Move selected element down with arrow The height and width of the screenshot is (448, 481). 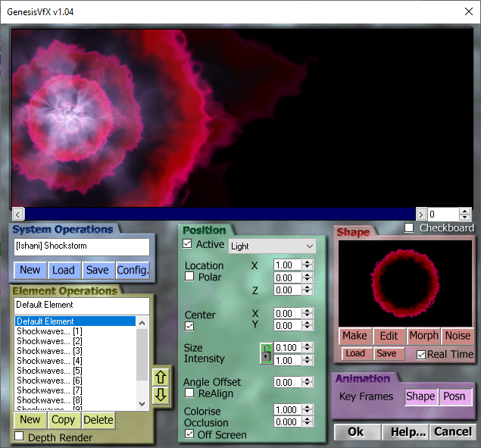pyautogui.click(x=161, y=395)
